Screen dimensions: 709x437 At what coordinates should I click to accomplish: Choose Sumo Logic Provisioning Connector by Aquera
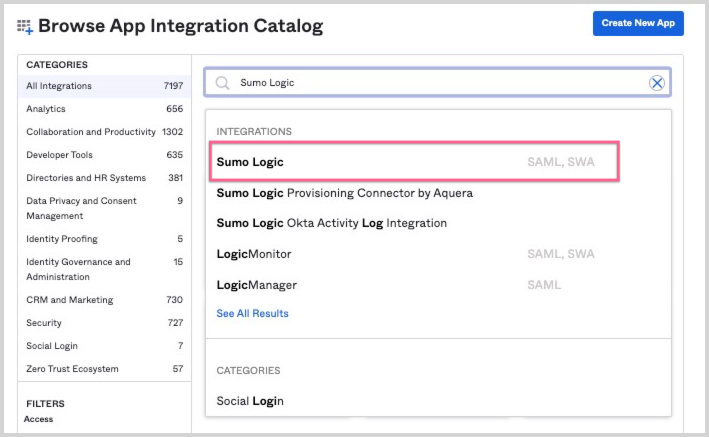344,192
